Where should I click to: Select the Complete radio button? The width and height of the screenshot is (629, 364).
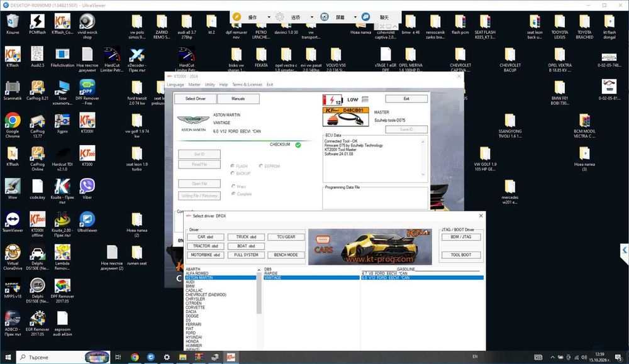tap(233, 194)
